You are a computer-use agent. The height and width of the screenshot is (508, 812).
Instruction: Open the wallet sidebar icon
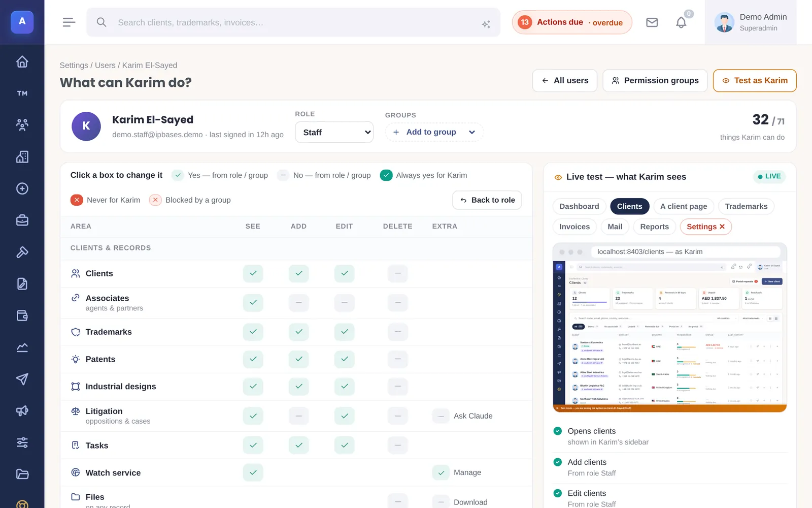coord(22,315)
